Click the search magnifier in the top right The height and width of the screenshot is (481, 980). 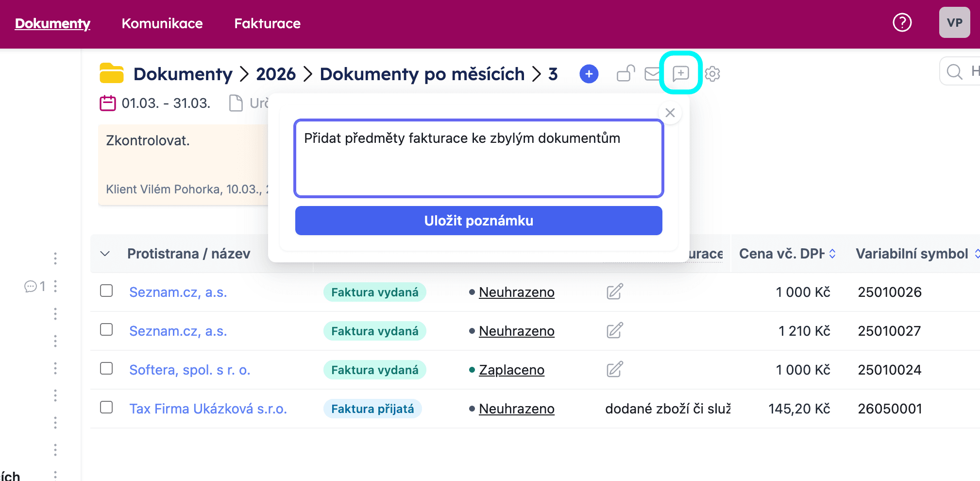click(953, 71)
